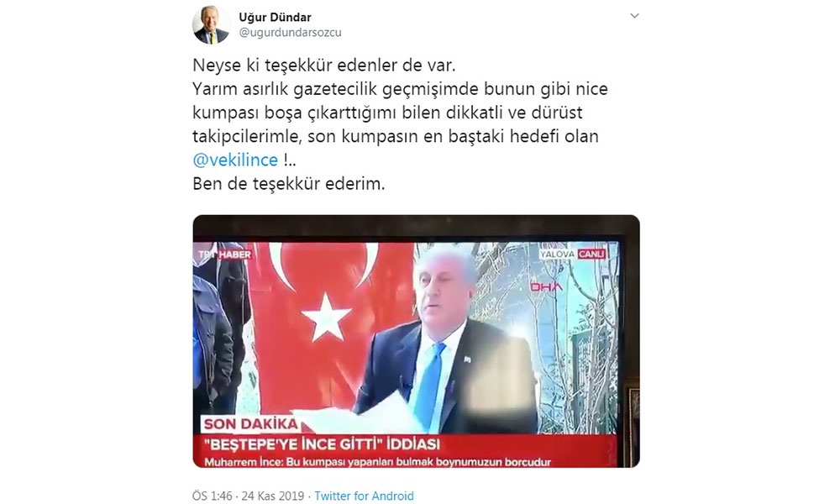The image size is (840, 504).
Task: Open the @vekilince mention link
Action: click(235, 160)
